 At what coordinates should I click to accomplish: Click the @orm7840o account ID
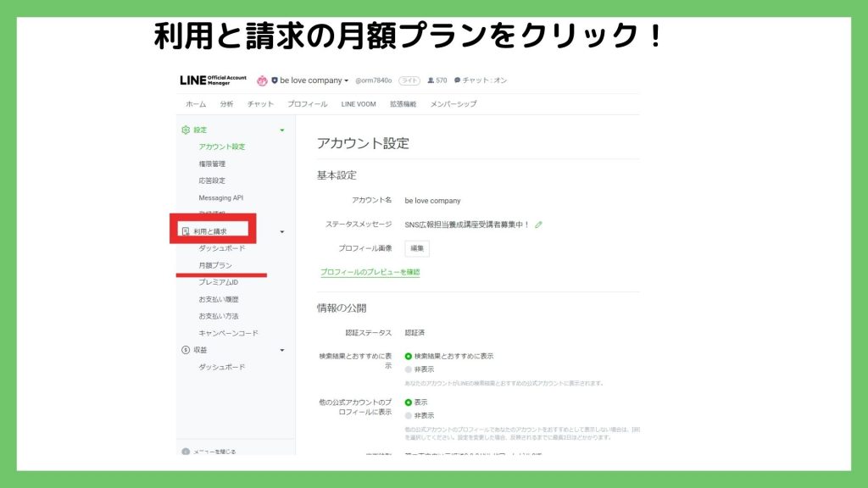[x=373, y=80]
